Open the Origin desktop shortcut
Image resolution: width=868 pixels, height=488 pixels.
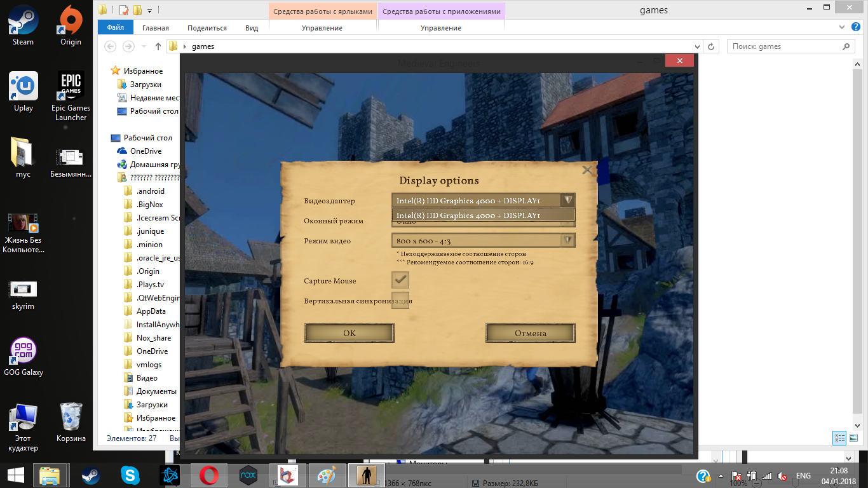click(71, 25)
